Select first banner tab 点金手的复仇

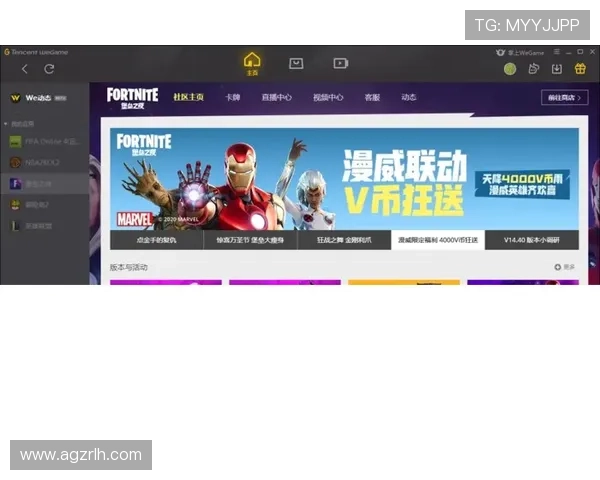(157, 240)
